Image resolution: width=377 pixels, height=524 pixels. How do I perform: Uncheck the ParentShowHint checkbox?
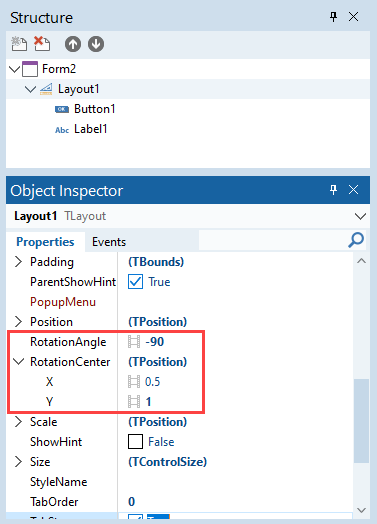click(135, 282)
